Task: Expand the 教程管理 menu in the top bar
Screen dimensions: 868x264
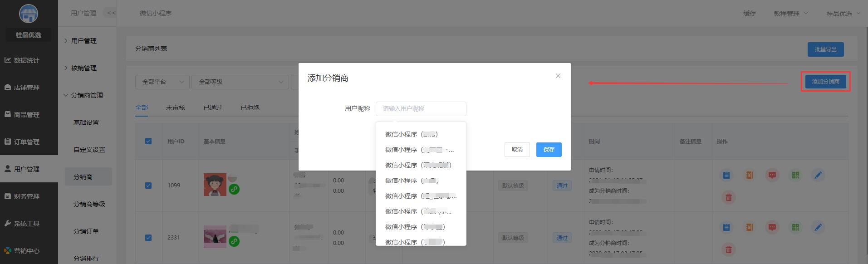Action: (x=790, y=13)
